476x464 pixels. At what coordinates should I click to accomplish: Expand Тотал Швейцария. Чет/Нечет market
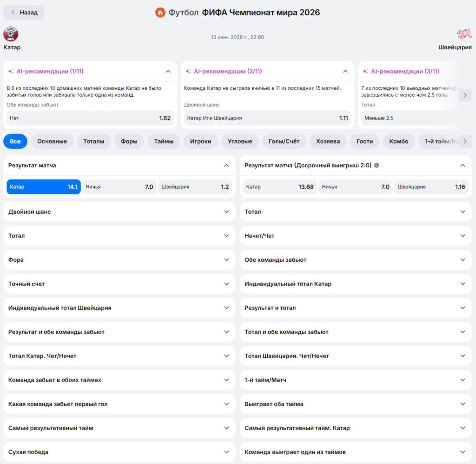click(x=356, y=356)
